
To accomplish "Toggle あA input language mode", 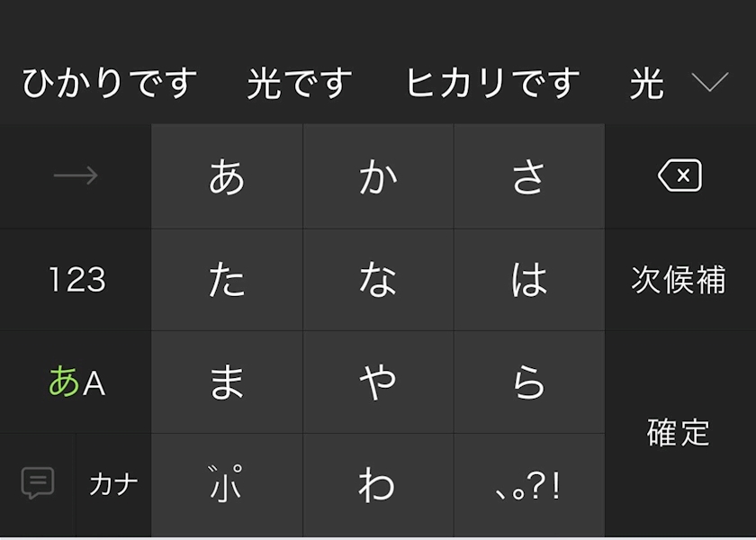I will [x=77, y=382].
